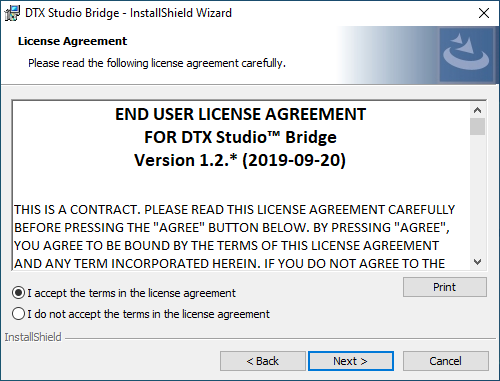Screen dimensions: 500x381
Task: Proceed with the Next button
Action: 351,361
